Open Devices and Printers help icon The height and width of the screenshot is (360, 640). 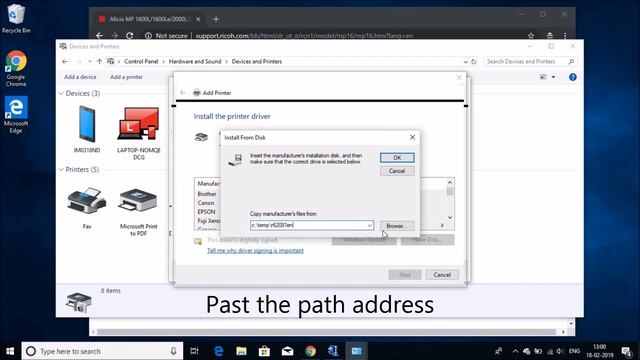[x=573, y=77]
